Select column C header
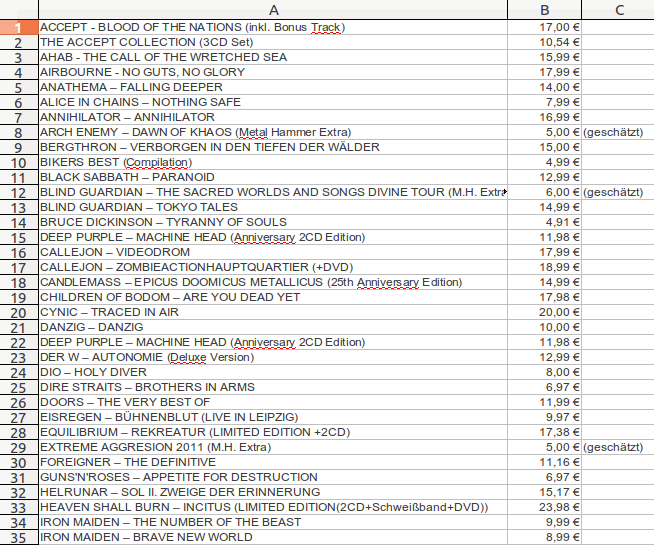The height and width of the screenshot is (545, 654). pos(618,10)
